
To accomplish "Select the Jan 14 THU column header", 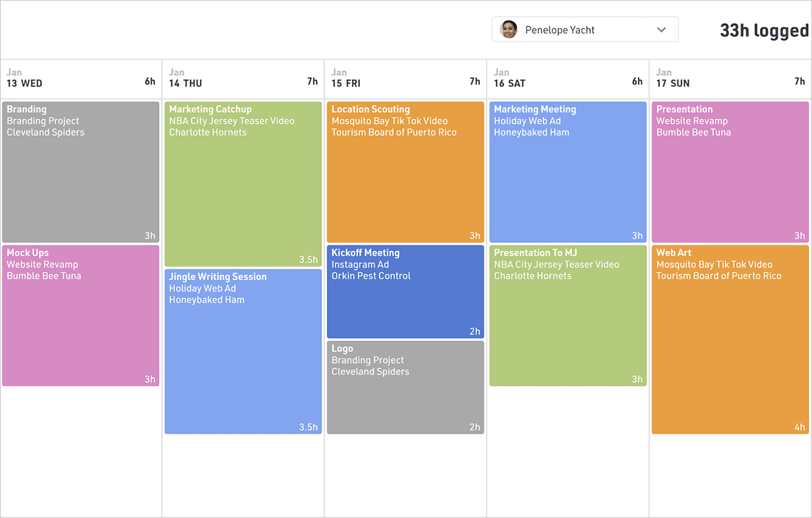I will coord(244,78).
